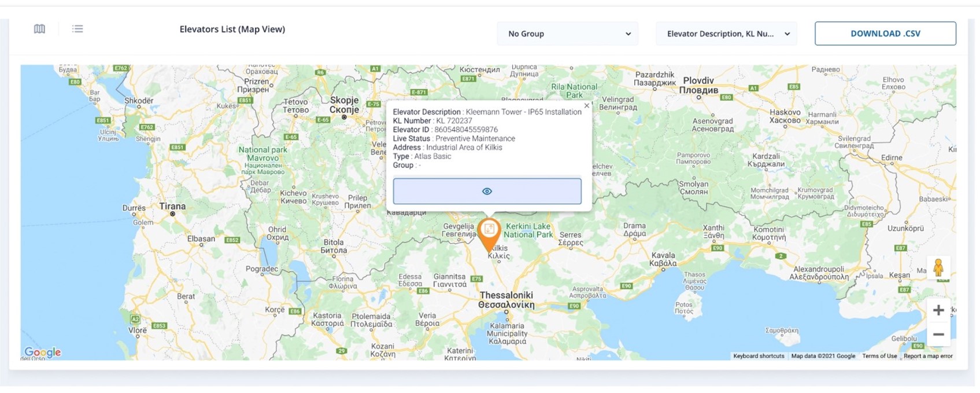Close the elevator info popup
This screenshot has width=980, height=393.
point(587,105)
